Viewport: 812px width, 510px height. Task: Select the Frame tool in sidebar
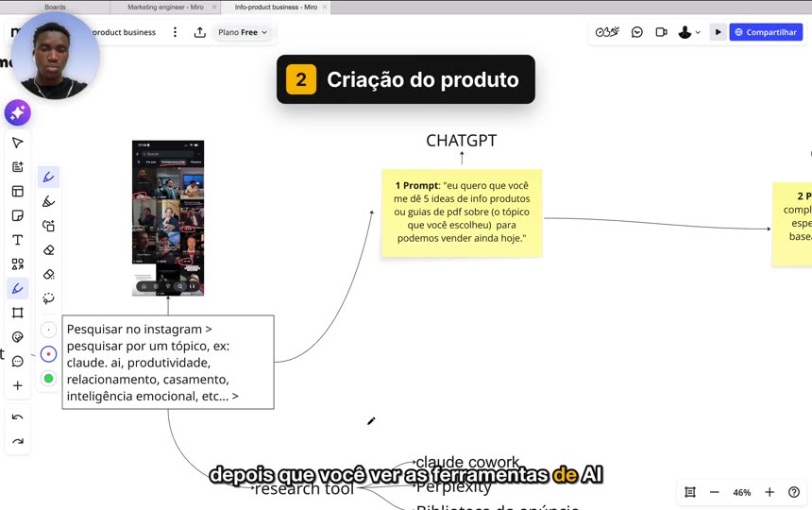[x=18, y=313]
